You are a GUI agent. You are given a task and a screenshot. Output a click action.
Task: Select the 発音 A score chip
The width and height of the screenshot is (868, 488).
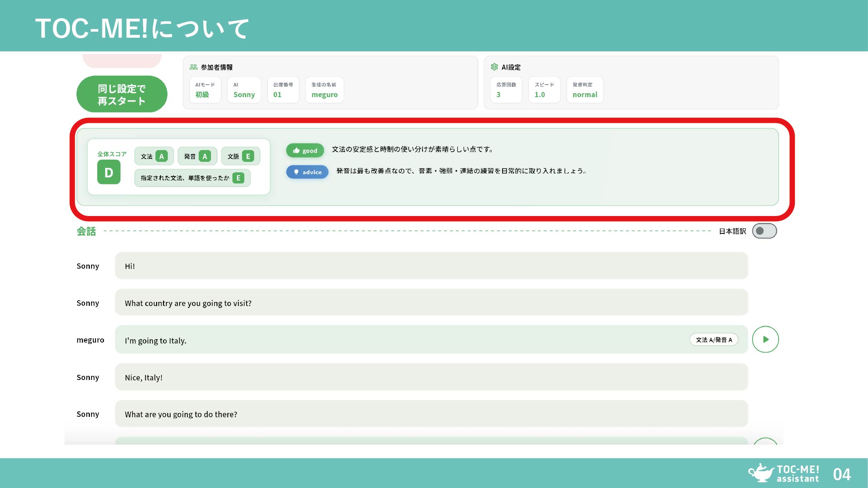(197, 156)
